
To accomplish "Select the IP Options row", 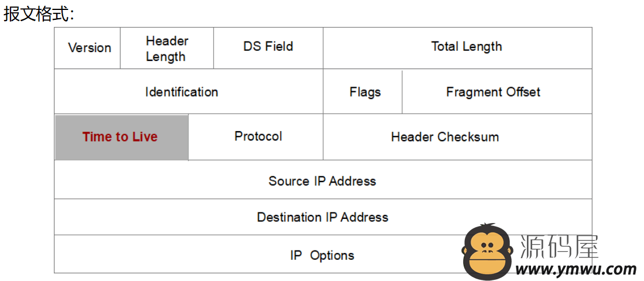I will coord(323,254).
